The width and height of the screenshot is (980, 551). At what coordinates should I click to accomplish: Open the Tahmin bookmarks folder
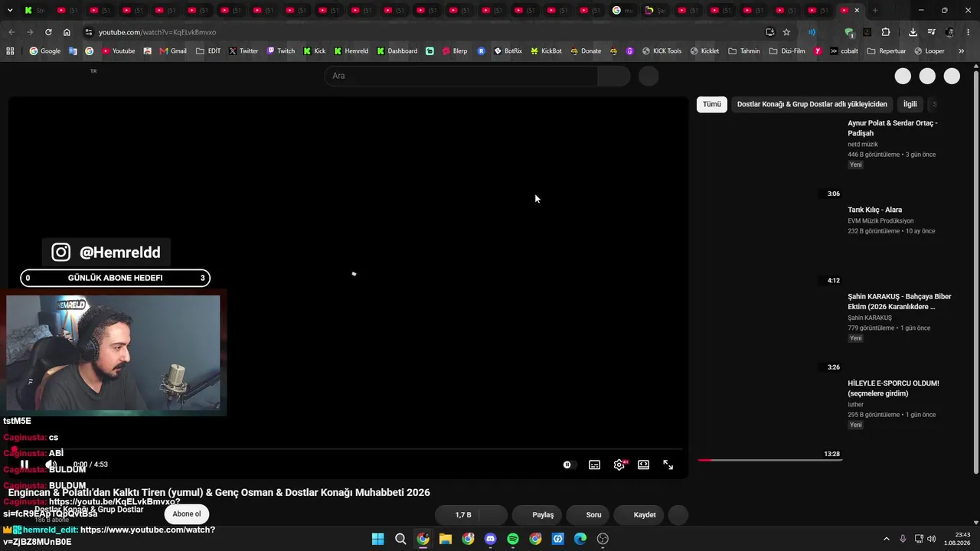point(744,51)
